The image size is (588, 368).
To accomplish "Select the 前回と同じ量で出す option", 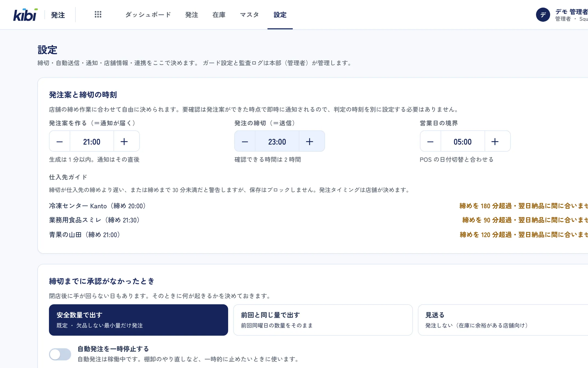I will [x=323, y=320].
